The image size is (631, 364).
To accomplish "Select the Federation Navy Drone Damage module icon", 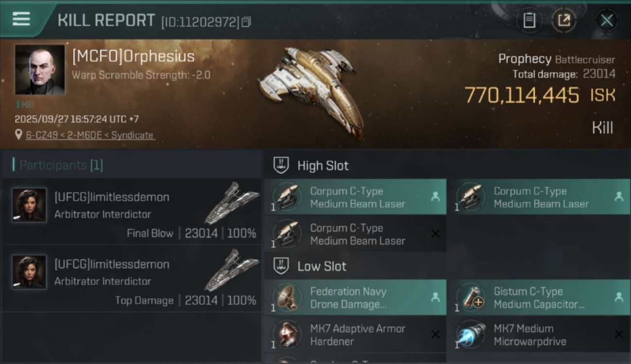I will 287,298.
